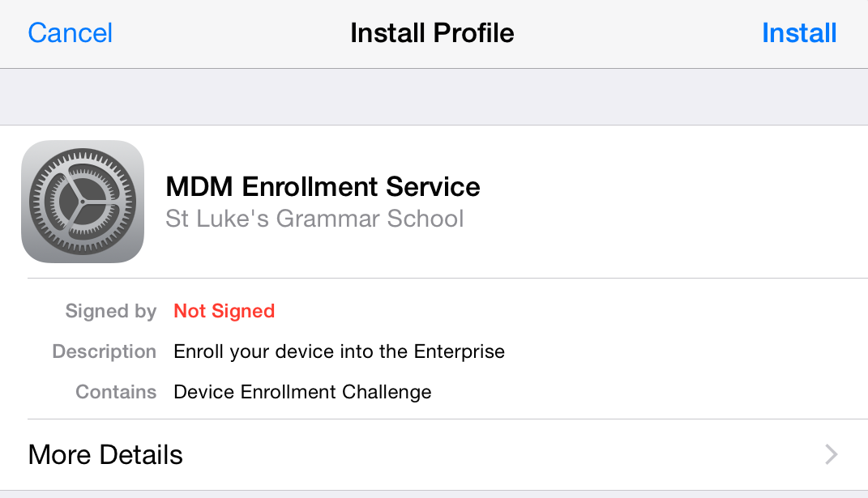Click the gray band below navigation bar

434,97
